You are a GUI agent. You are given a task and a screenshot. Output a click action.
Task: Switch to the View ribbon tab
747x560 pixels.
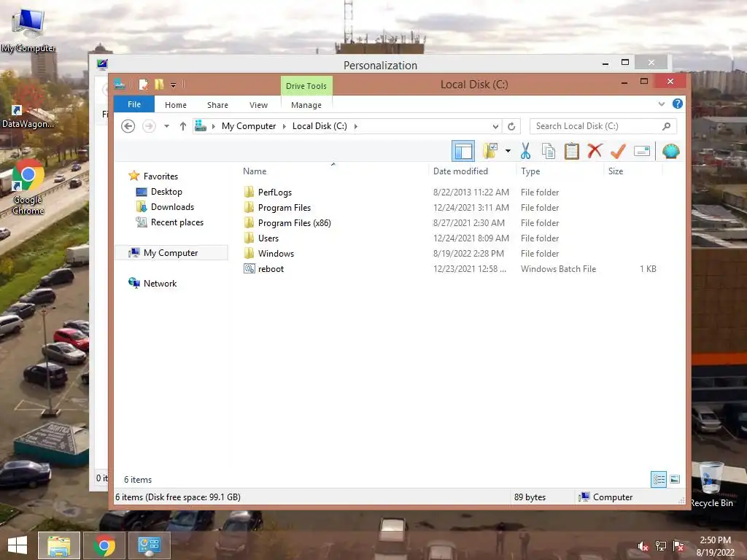pos(259,105)
